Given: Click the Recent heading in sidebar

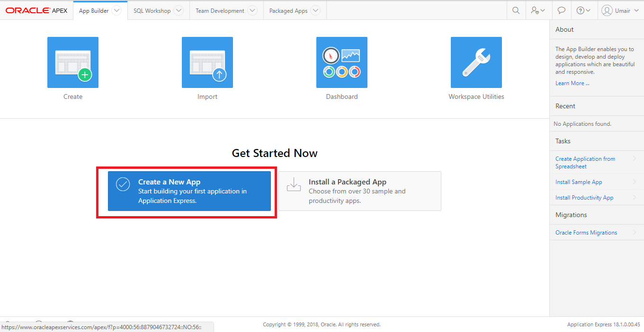Looking at the screenshot, I should click(x=565, y=106).
